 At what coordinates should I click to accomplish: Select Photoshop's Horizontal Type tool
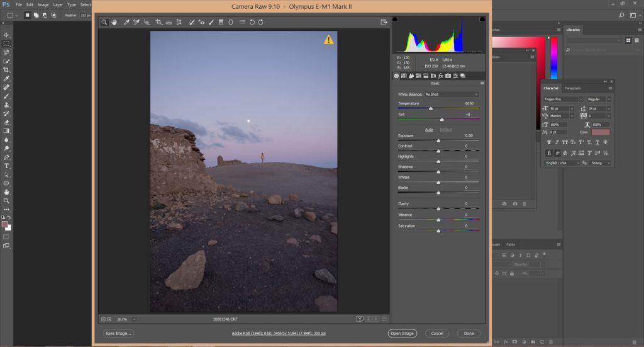pos(6,166)
